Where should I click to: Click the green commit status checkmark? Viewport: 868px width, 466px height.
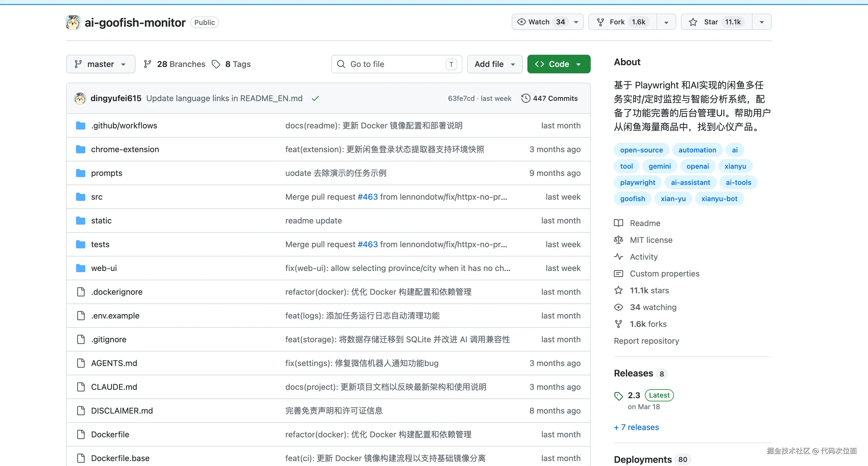pyautogui.click(x=315, y=98)
